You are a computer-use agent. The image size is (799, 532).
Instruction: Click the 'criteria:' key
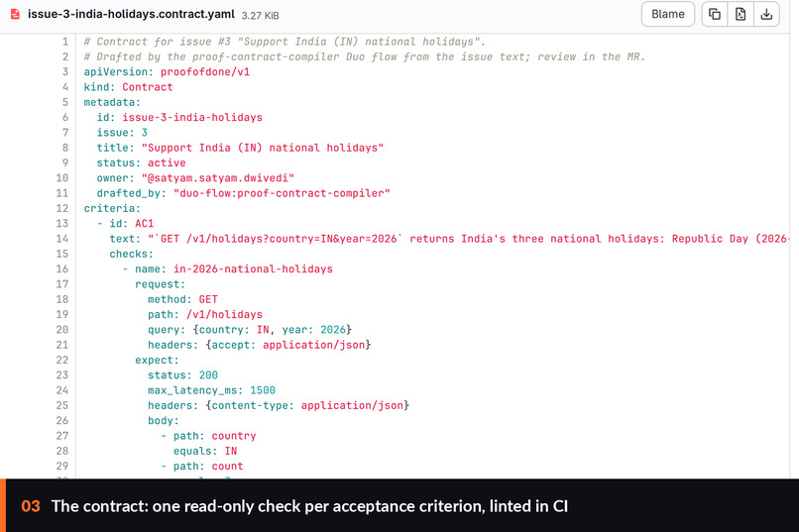click(x=112, y=209)
